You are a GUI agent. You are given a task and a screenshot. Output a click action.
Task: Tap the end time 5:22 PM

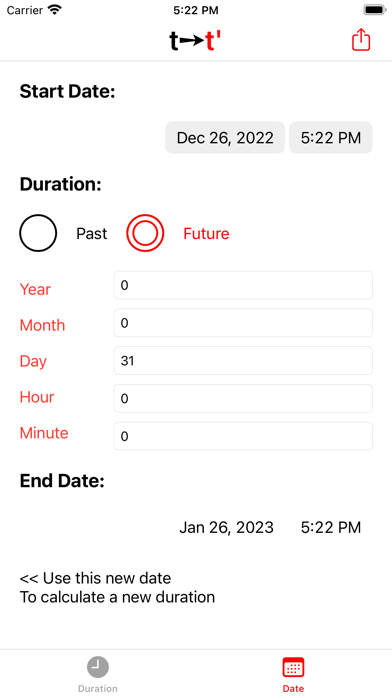click(x=331, y=527)
